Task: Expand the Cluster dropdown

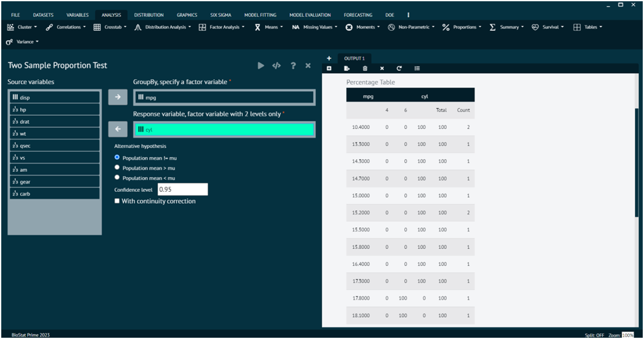Action: [x=36, y=27]
